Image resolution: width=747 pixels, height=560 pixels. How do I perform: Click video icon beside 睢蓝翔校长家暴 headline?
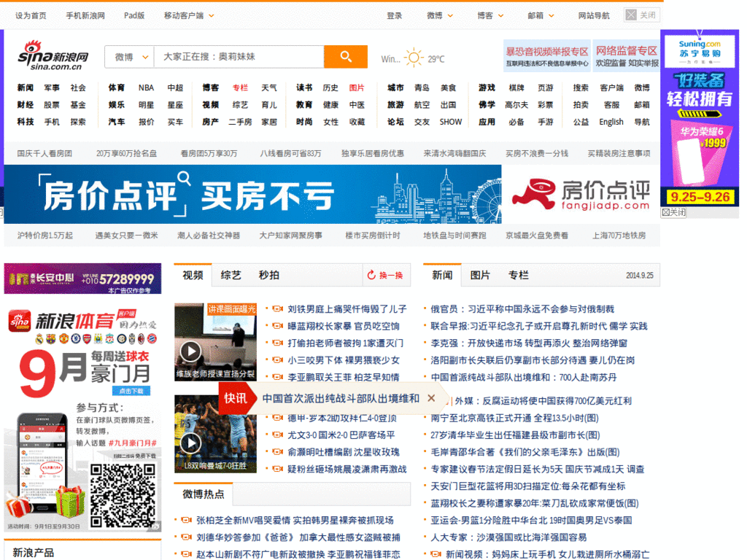(277, 326)
